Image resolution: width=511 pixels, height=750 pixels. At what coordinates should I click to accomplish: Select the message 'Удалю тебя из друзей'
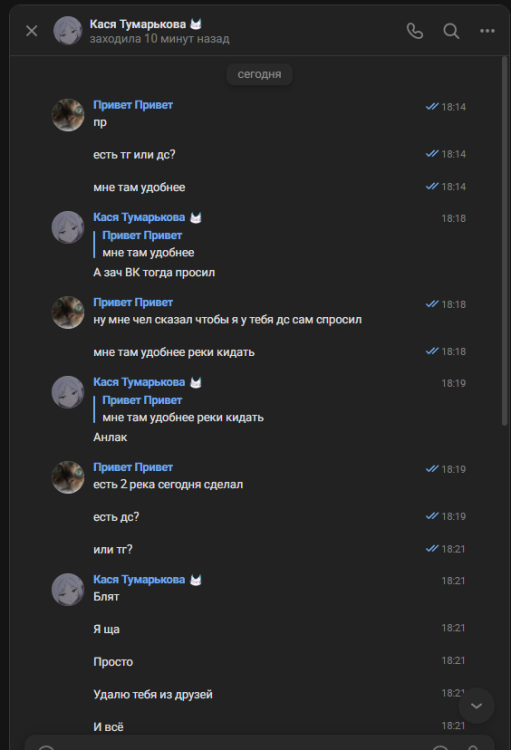[x=153, y=694]
